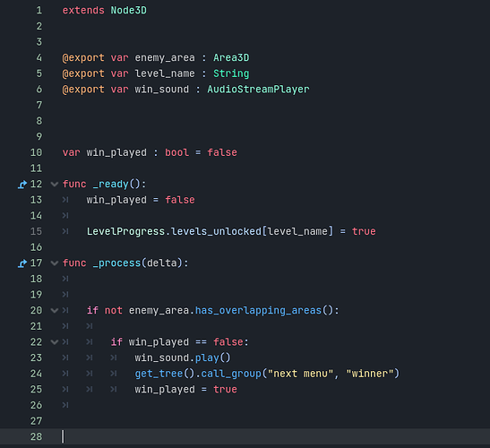
Task: Collapse the _ready function fold arrow
Action: click(x=55, y=185)
